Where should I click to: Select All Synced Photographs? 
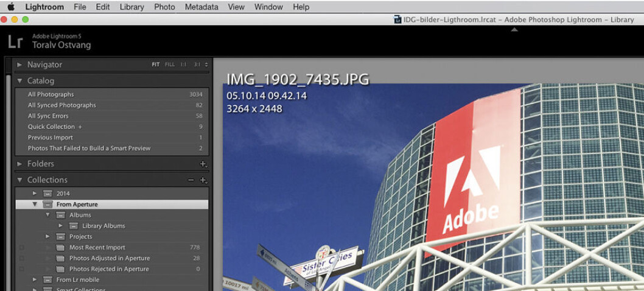[112, 105]
